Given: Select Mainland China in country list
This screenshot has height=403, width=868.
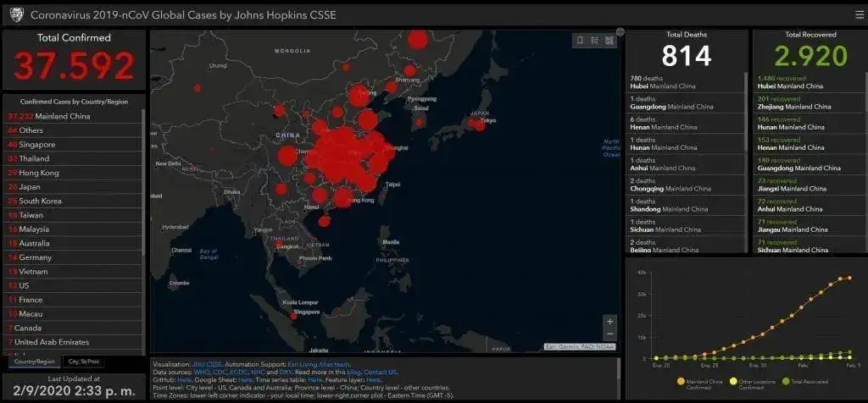Looking at the screenshot, I should (48, 116).
